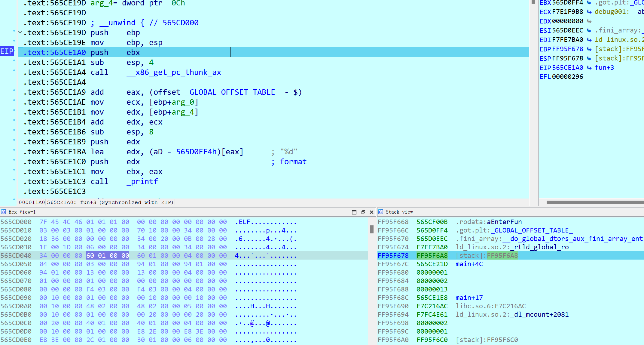Click stack value 00000013 at FF95F688
Screen dimensions: 644x345
(432, 289)
